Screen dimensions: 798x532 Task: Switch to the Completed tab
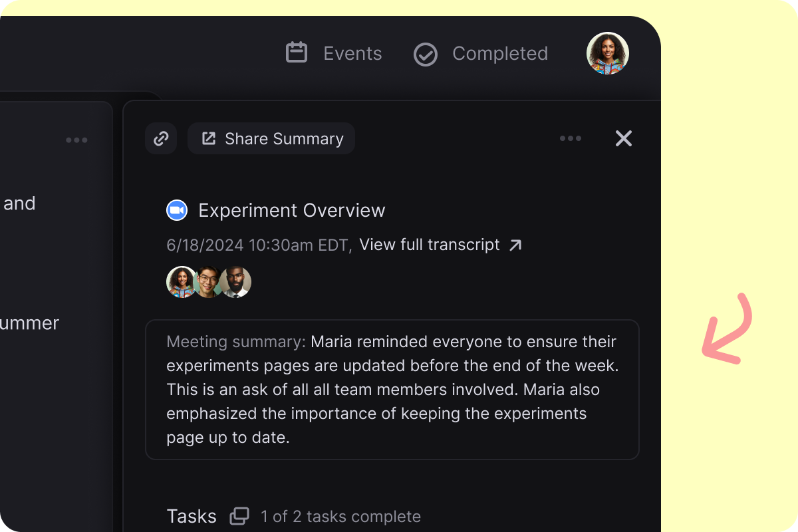click(x=481, y=53)
